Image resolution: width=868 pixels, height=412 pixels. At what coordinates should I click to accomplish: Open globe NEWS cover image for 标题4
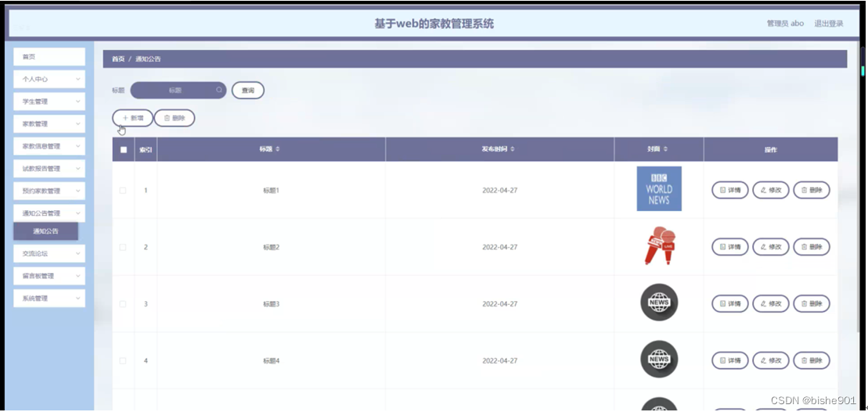659,359
